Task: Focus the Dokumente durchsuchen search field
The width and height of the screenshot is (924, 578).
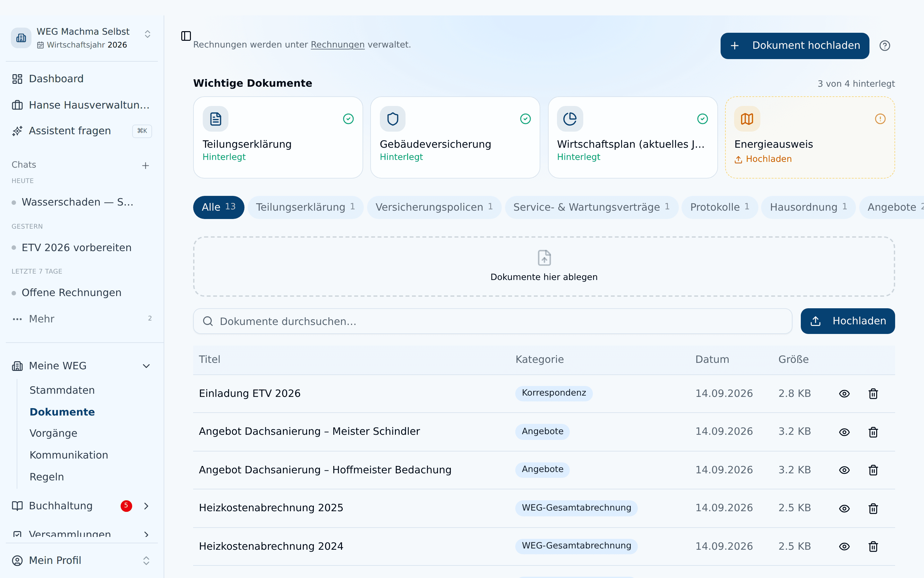Action: coord(492,321)
